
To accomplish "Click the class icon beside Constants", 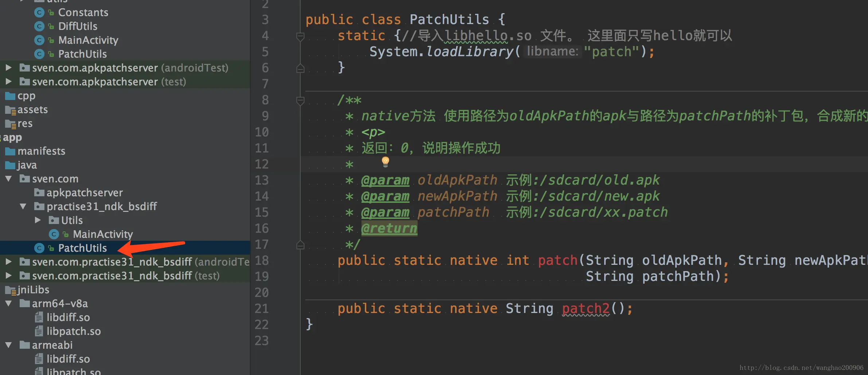I will click(39, 12).
